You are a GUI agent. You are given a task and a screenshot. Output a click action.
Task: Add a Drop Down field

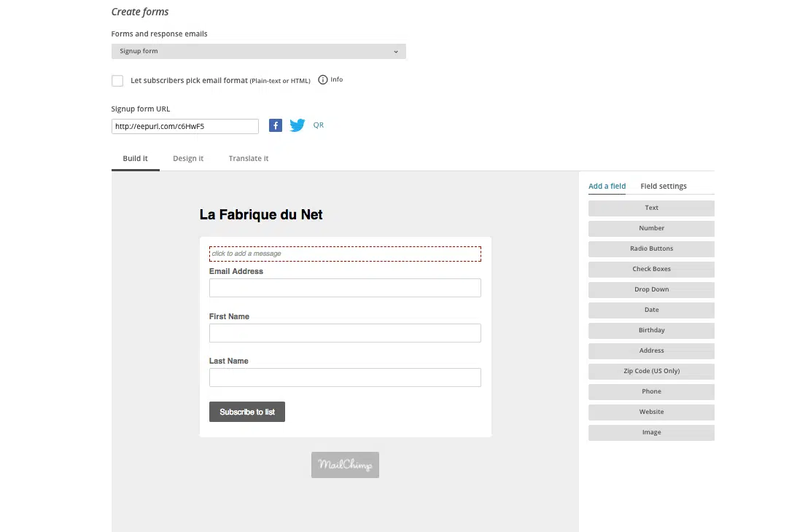pyautogui.click(x=651, y=290)
